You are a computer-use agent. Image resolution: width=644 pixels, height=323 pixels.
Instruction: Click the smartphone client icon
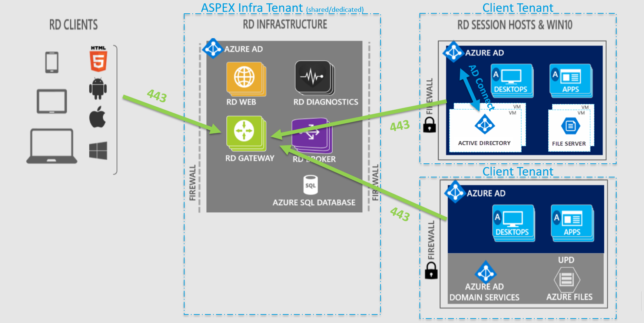point(52,62)
